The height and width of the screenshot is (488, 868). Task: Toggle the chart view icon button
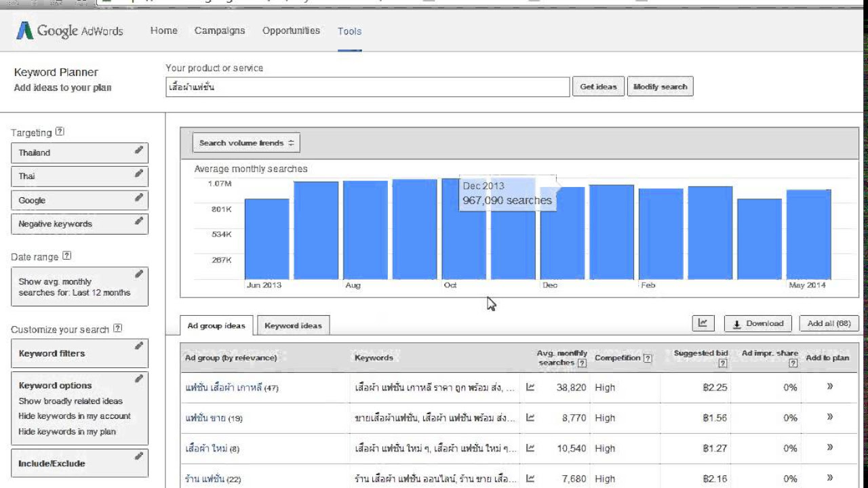click(703, 323)
